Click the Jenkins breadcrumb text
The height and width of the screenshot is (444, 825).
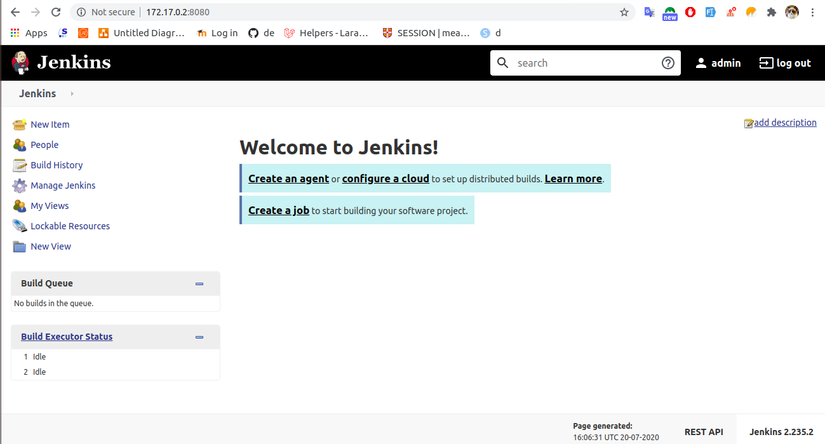[x=37, y=94]
